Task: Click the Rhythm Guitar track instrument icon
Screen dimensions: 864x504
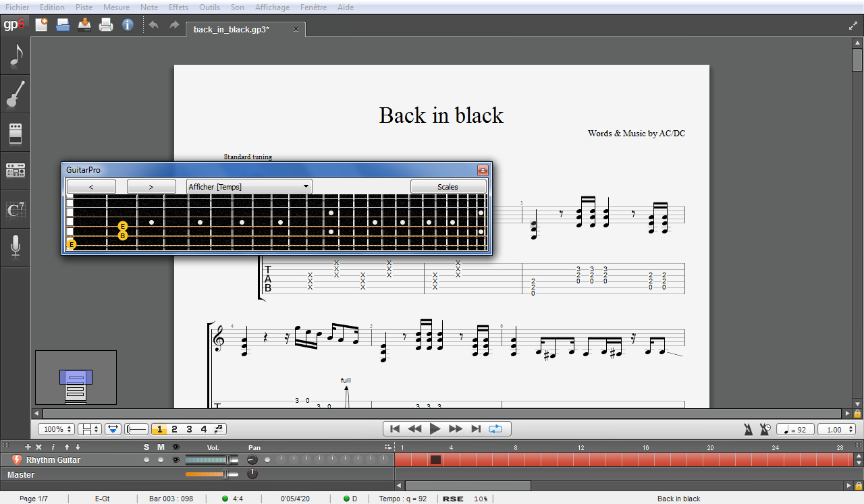Action: click(17, 459)
